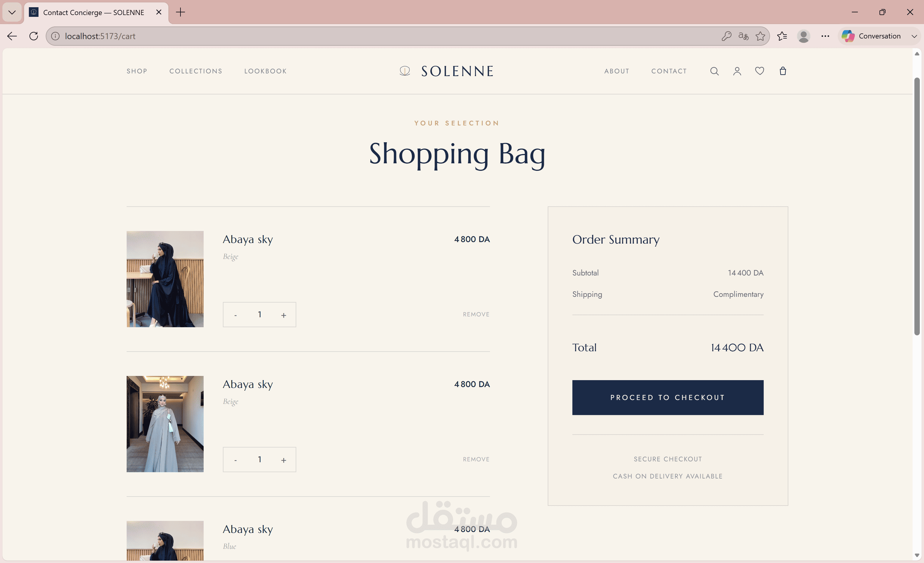Screen dimensions: 924x563
Task: Expand the tab search dropdown arrow
Action: 12,12
